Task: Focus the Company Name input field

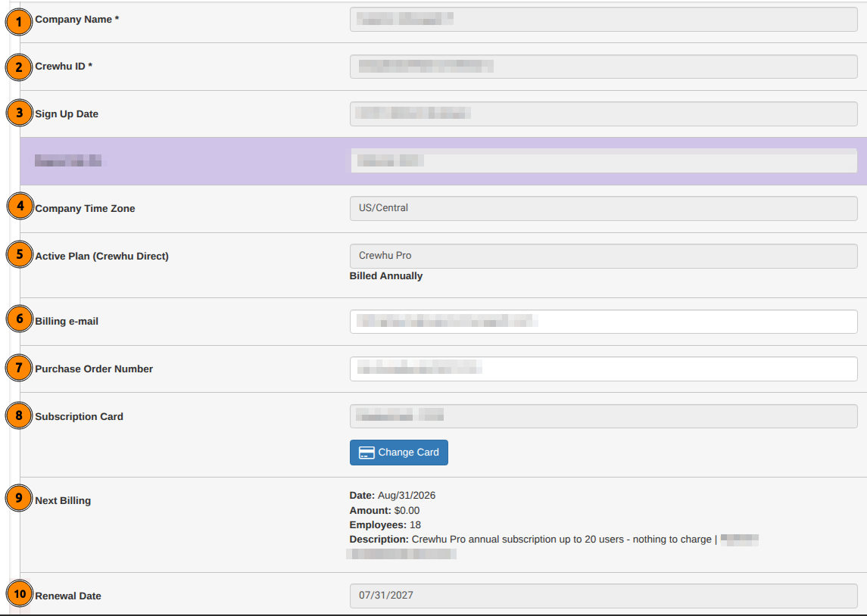Action: tap(603, 20)
